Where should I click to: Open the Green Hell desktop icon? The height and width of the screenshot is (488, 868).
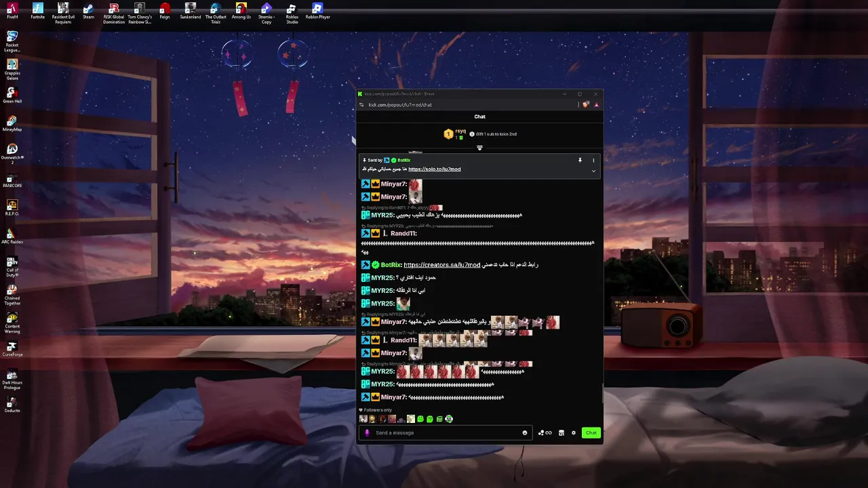(12, 96)
